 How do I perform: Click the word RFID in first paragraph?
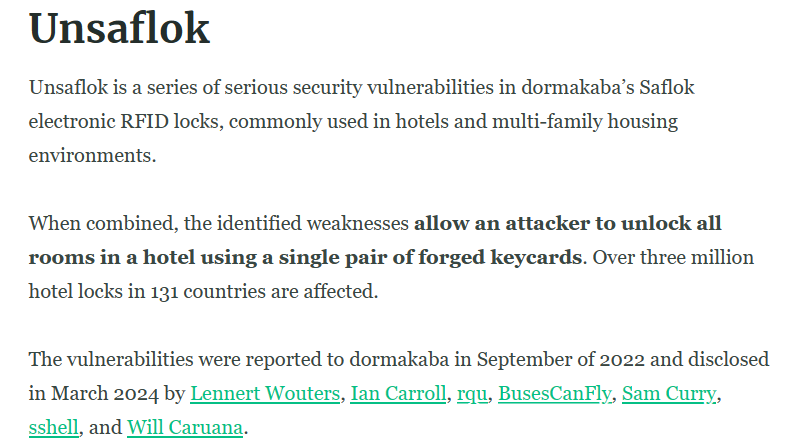coord(144,121)
